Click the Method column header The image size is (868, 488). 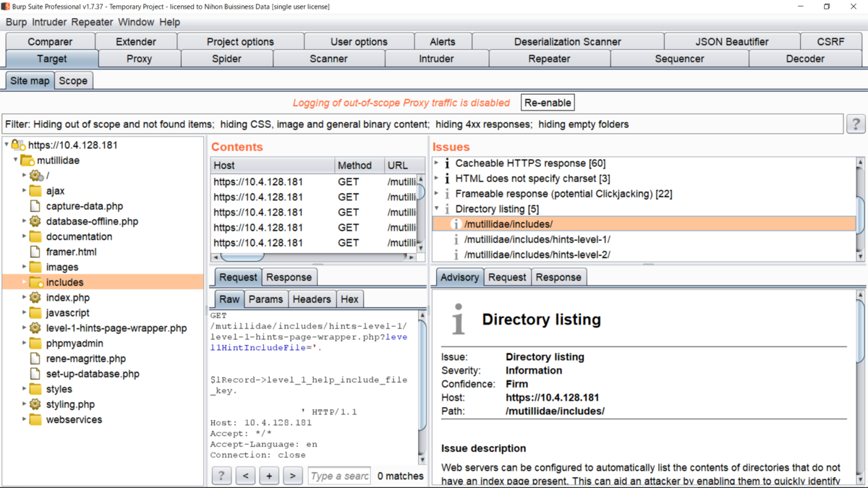[359, 166]
